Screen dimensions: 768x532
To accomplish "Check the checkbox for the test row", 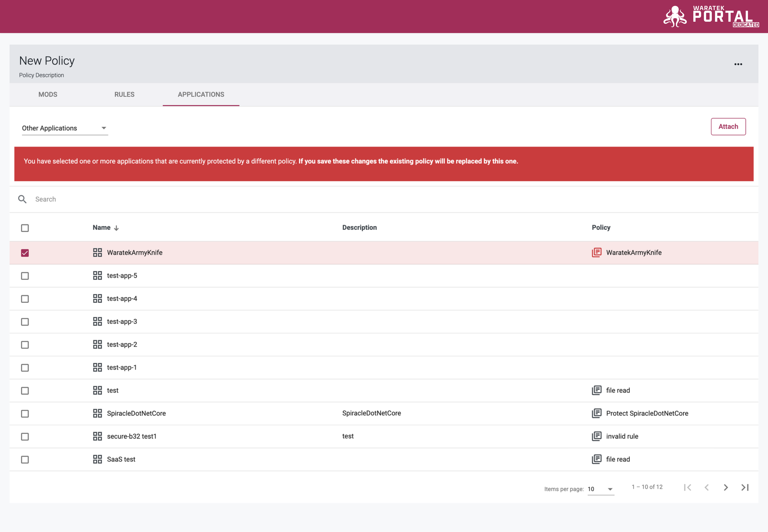I will point(25,391).
